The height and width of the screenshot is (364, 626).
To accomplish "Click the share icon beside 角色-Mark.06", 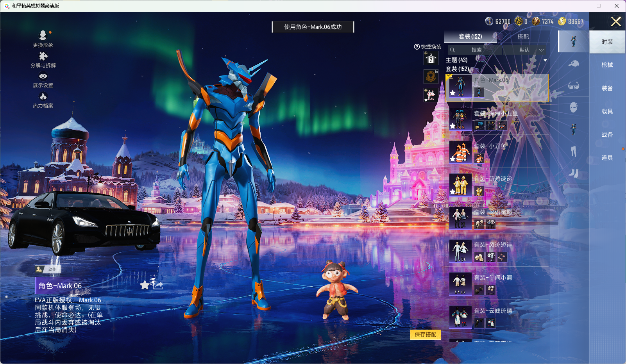I will (x=157, y=285).
